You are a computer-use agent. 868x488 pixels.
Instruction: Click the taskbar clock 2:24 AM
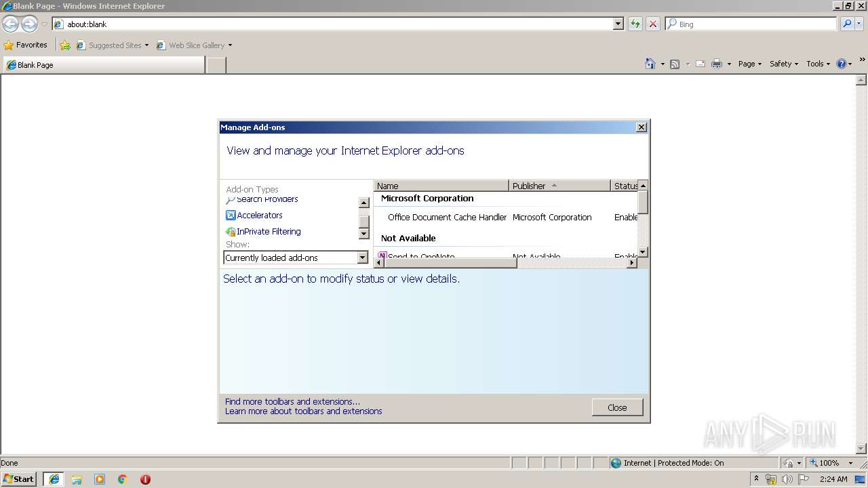(833, 479)
